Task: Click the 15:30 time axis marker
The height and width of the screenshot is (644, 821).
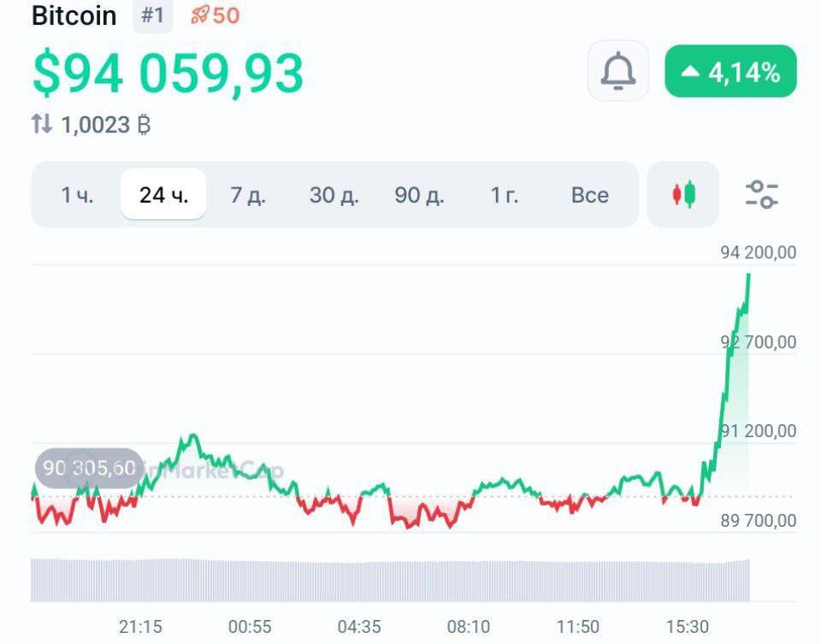Action: (688, 627)
